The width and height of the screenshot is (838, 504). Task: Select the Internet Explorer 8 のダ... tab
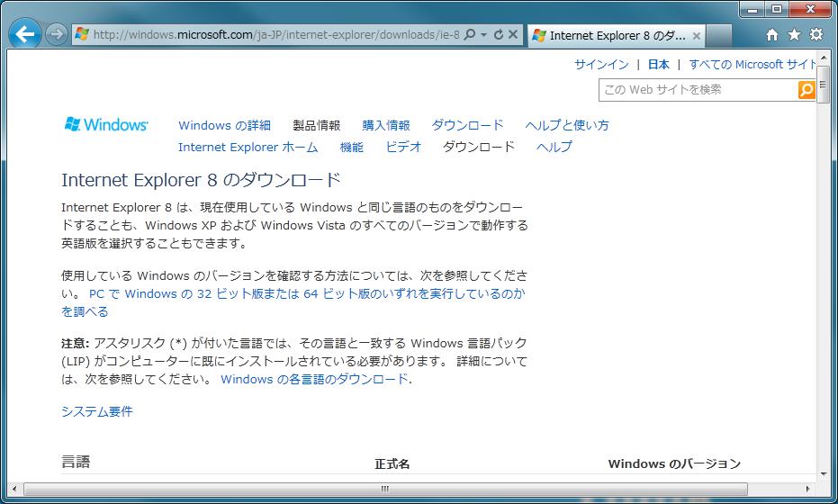click(617, 35)
